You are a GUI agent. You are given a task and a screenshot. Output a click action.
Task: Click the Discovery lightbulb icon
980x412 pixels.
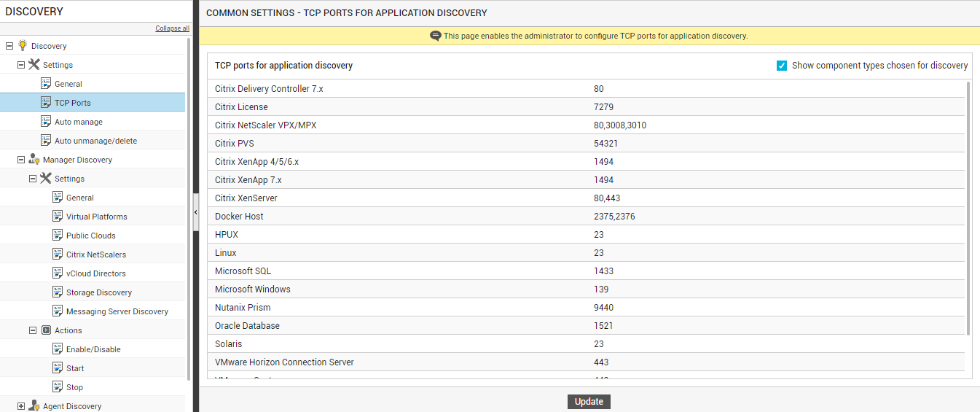(23, 45)
